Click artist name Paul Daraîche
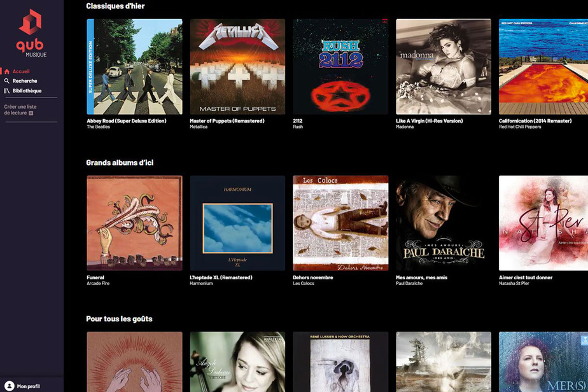588x392 pixels. [409, 284]
